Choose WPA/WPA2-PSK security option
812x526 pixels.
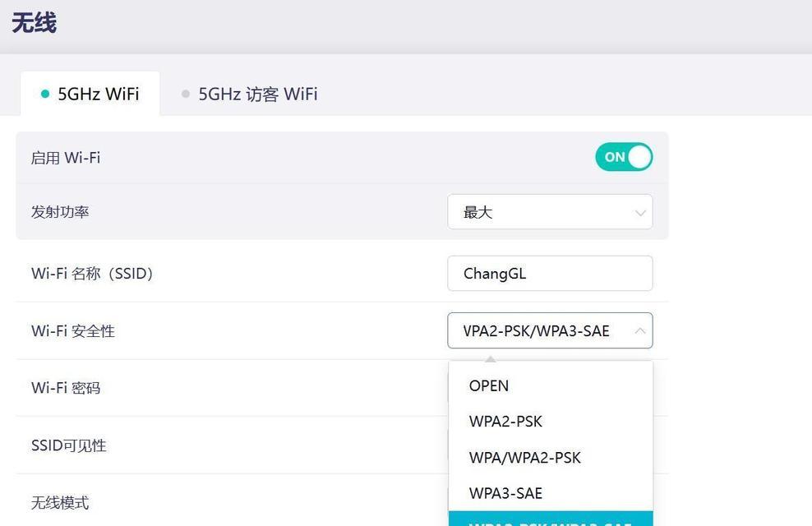(x=551, y=458)
